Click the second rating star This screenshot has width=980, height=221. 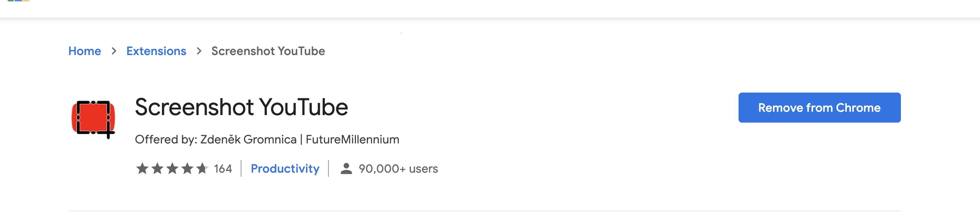157,168
